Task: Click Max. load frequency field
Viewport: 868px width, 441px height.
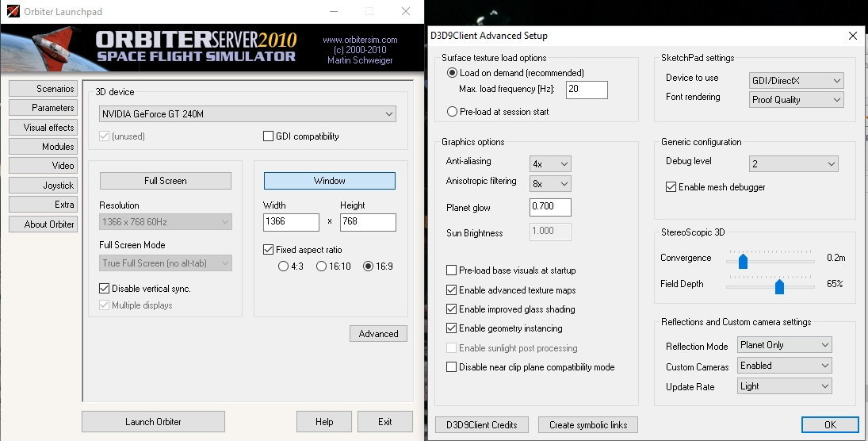Action: click(587, 90)
